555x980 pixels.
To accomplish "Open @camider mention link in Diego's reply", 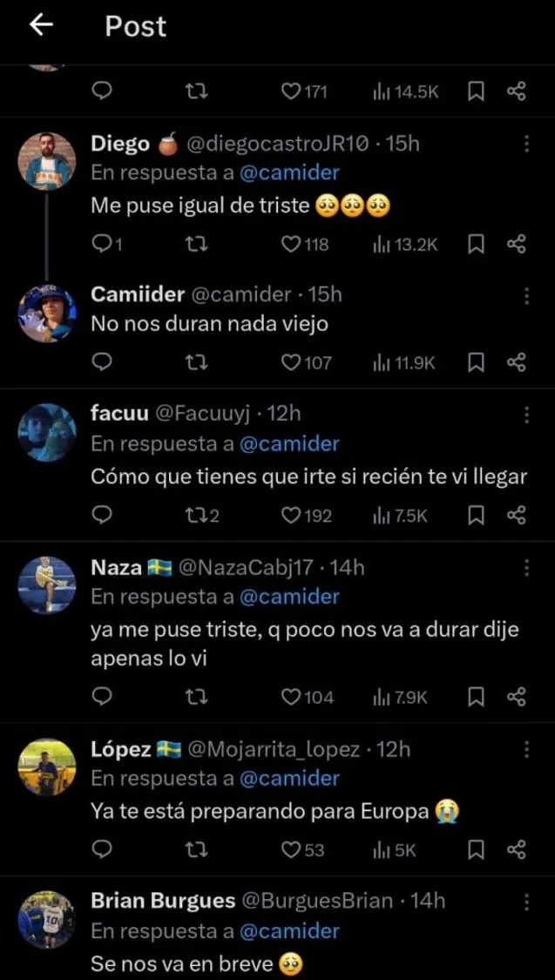I will (288, 172).
